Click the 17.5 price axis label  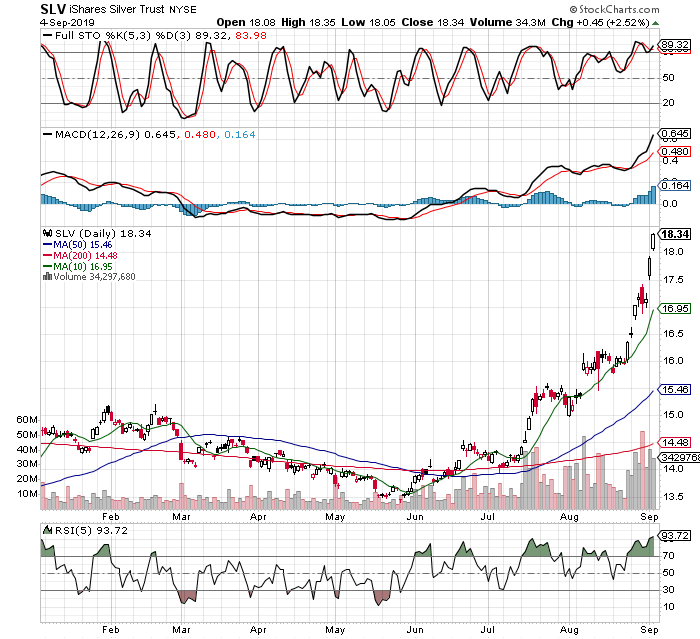click(x=673, y=280)
